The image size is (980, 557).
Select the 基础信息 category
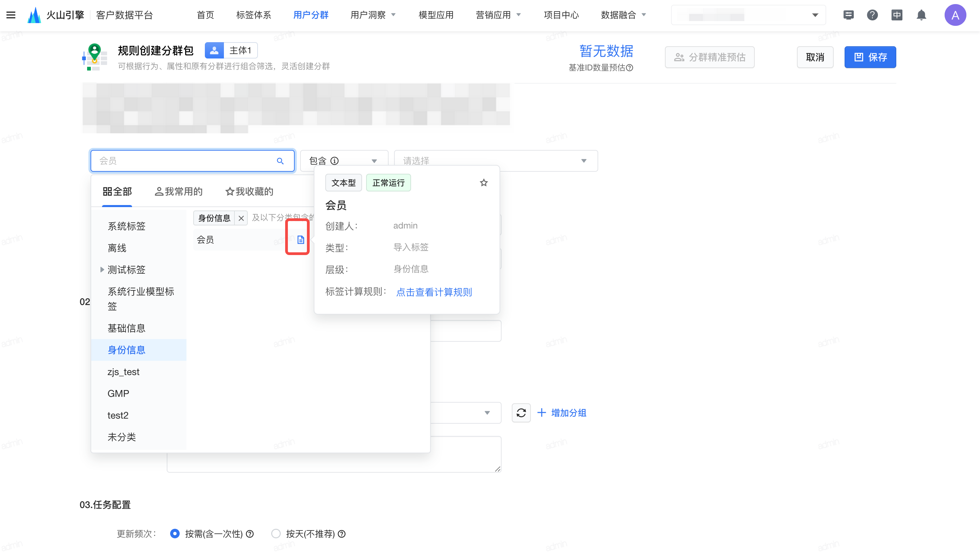(x=138, y=328)
